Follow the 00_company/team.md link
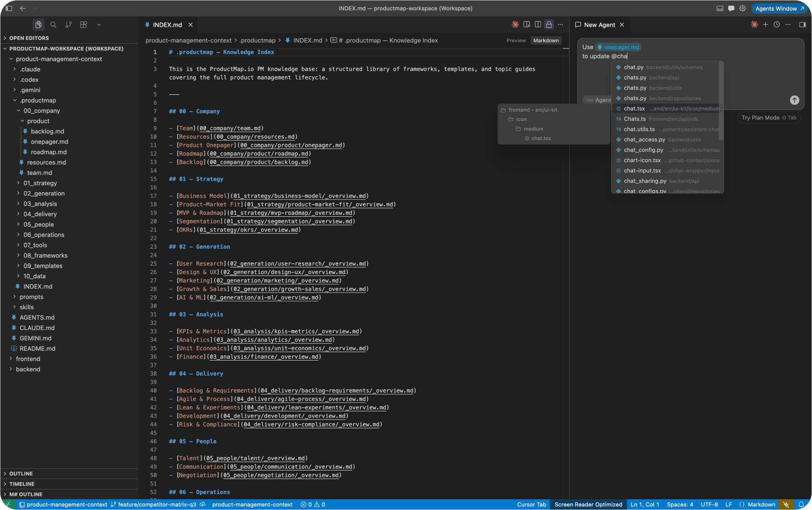Image resolution: width=812 pixels, height=510 pixels. point(230,128)
